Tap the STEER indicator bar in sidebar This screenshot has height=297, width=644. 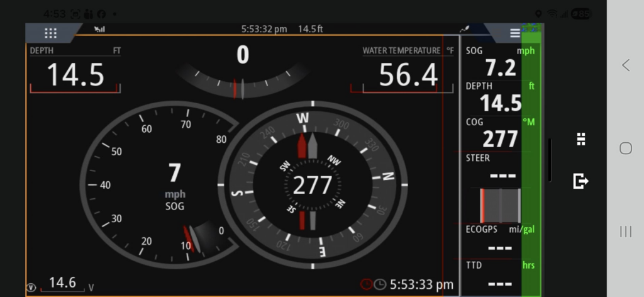pyautogui.click(x=500, y=206)
